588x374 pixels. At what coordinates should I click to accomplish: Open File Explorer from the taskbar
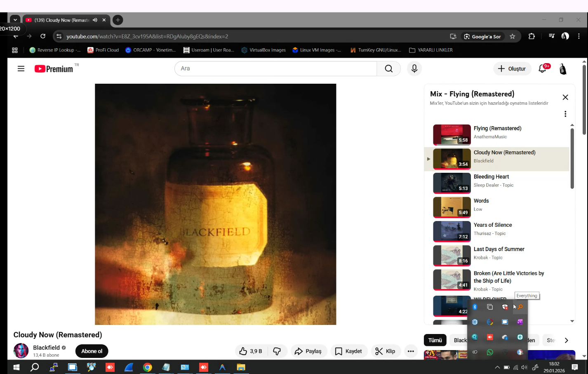[x=241, y=367]
